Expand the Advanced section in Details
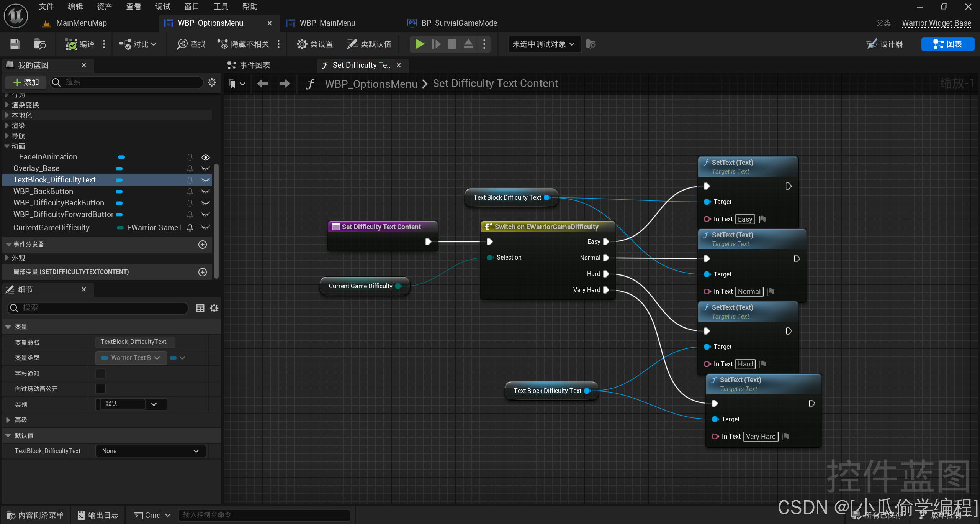The height and width of the screenshot is (524, 980). 8,420
